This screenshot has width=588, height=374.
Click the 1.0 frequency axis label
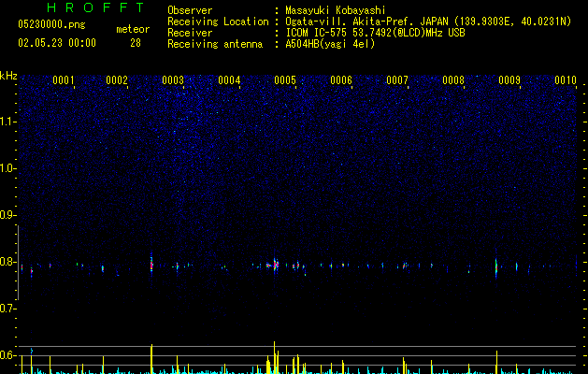pyautogui.click(x=8, y=168)
